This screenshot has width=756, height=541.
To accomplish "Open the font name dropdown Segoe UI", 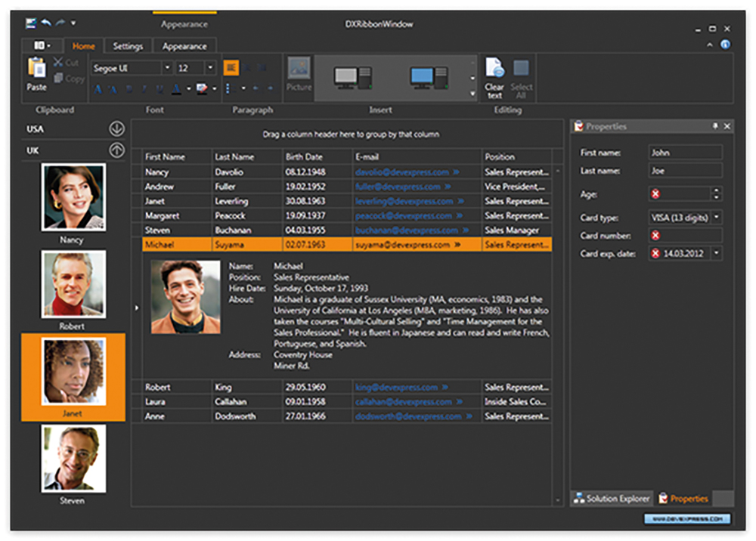I will coord(167,68).
